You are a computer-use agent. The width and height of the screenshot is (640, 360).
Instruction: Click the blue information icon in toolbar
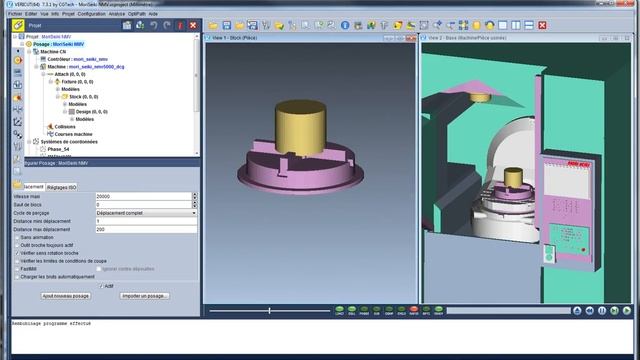pos(345,25)
